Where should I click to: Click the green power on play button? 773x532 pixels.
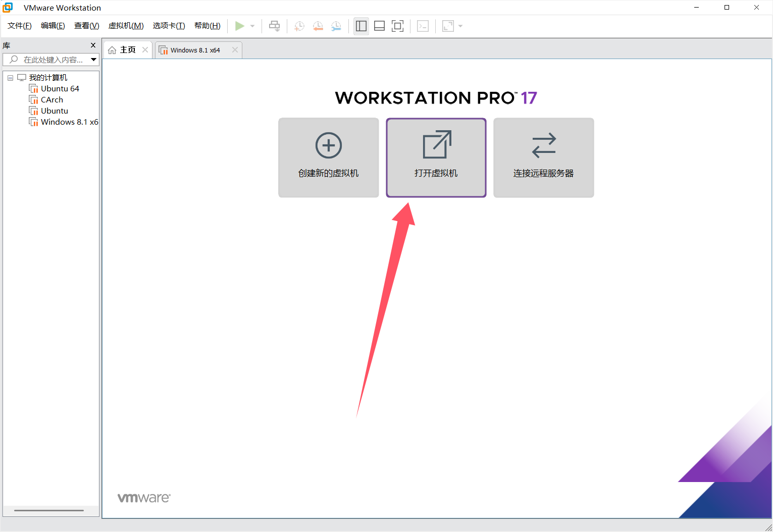[240, 26]
